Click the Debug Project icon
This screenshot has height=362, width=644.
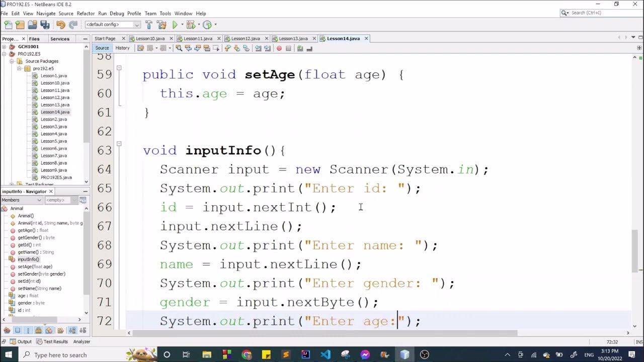click(191, 24)
